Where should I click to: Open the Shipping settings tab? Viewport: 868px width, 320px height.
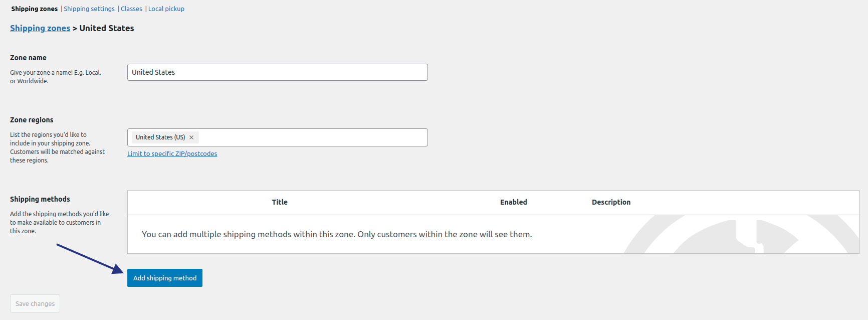[89, 9]
